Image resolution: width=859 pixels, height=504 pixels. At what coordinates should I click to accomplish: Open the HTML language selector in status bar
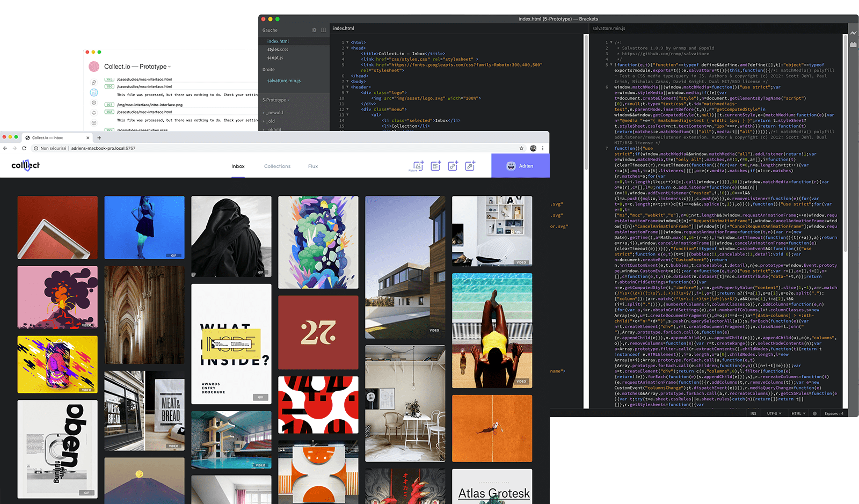pos(798,413)
